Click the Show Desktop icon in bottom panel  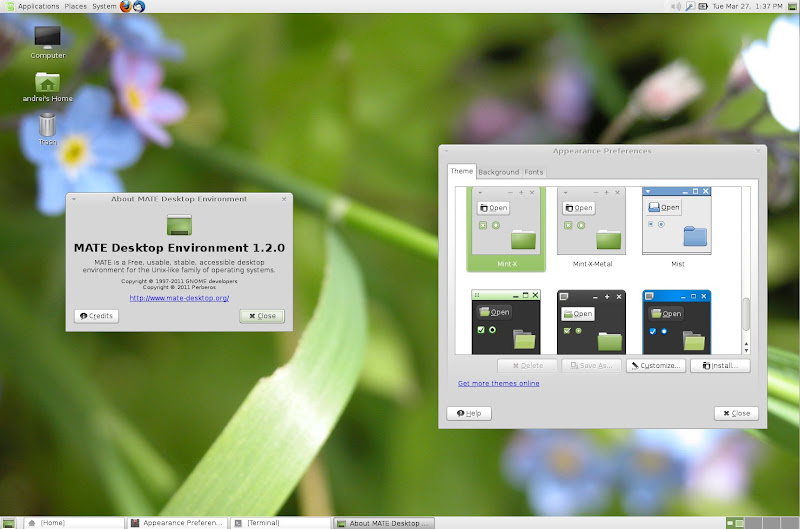(9, 523)
